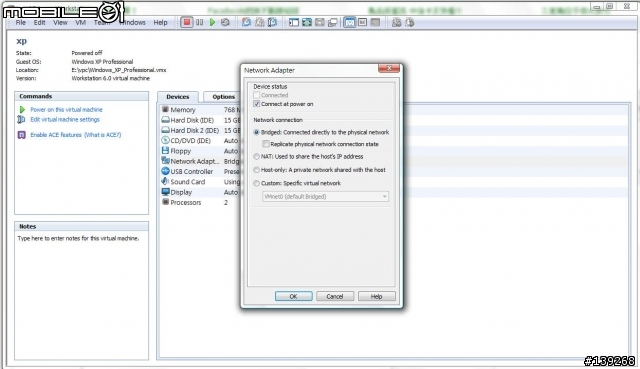Screen dimensions: 640x369
Task: Click the Memory device icon
Action: [165, 109]
